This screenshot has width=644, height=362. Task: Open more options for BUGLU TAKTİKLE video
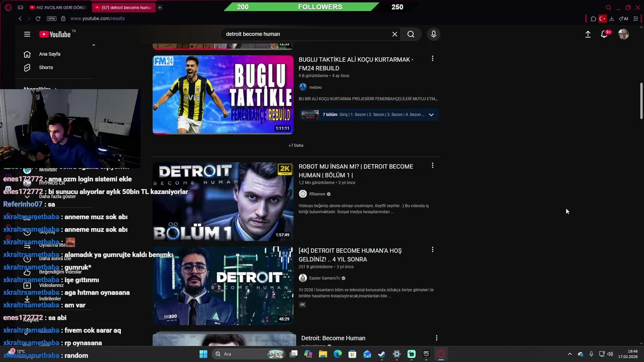[x=432, y=59]
